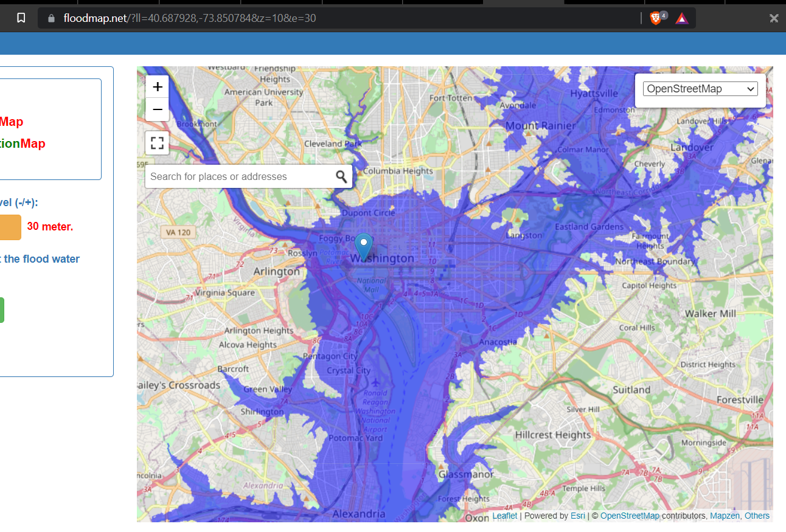Click the VA 120 road shield
Viewport: 786px width, 532px height.
tap(179, 232)
